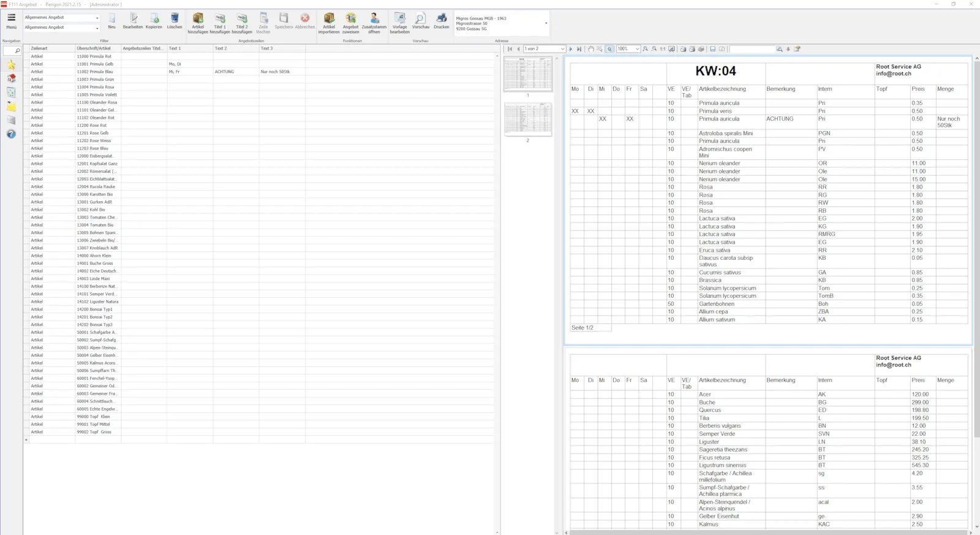The width and height of the screenshot is (980, 535).
Task: Click the Text 3 column header
Action: [x=282, y=48]
